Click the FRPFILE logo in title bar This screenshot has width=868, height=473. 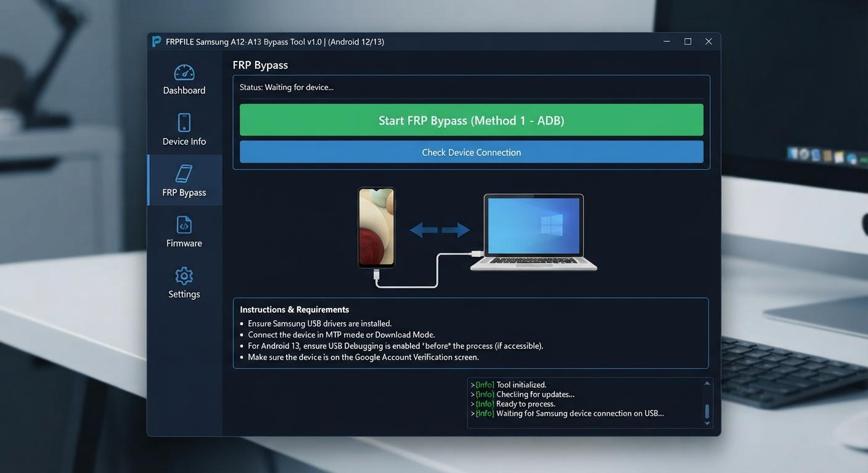[157, 41]
